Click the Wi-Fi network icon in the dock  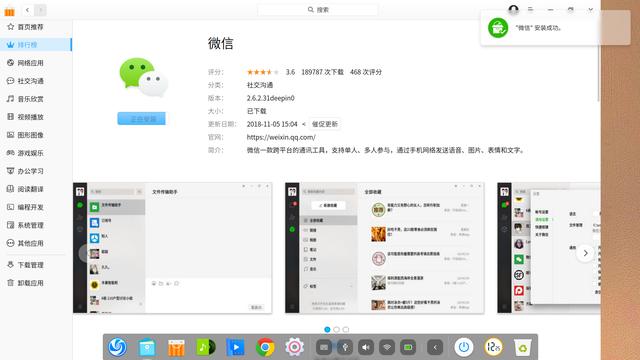[x=387, y=347]
